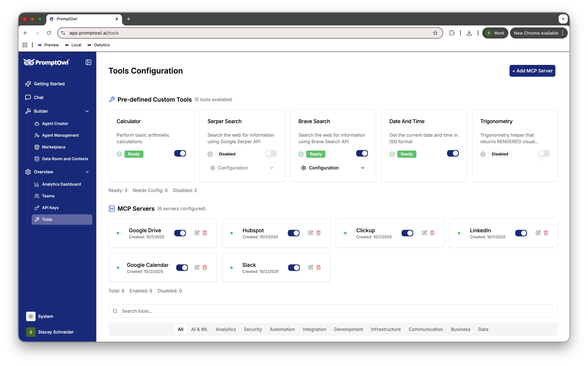Click the PromptOwl logo
Image resolution: width=588 pixels, height=366 pixels.
(x=46, y=62)
